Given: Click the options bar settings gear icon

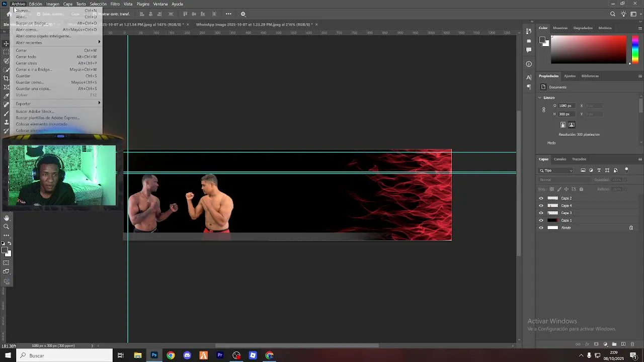Looking at the screenshot, I should pyautogui.click(x=243, y=14).
